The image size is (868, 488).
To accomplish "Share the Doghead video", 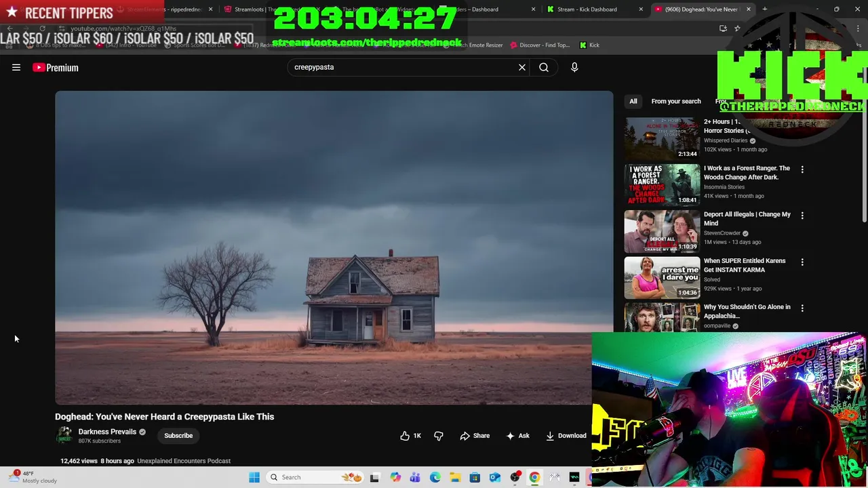I will point(475,436).
